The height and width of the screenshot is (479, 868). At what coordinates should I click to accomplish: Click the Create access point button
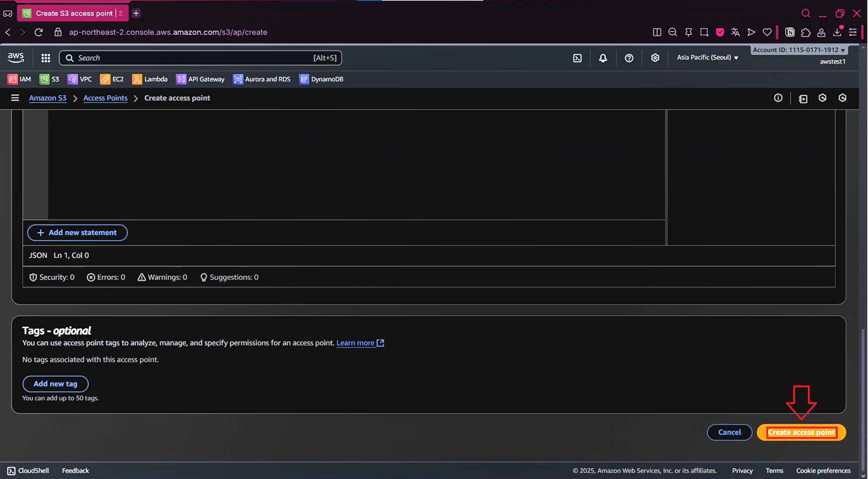point(801,433)
